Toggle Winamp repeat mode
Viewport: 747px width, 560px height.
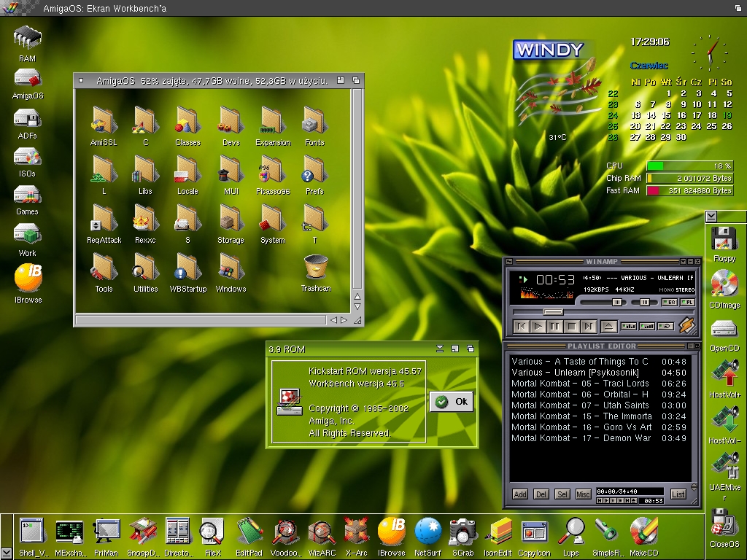665,326
